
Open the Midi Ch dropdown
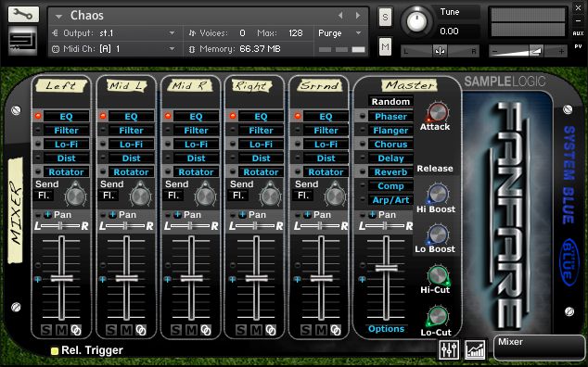172,49
